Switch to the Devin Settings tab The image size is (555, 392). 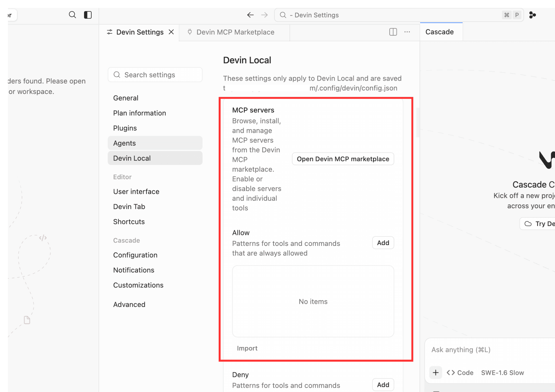(x=140, y=32)
